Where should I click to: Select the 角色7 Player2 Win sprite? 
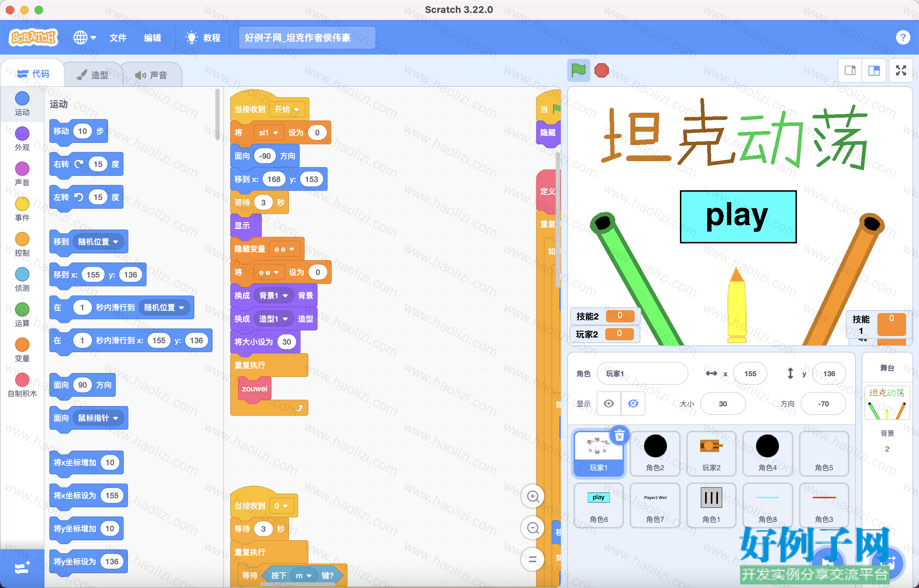[x=655, y=505]
